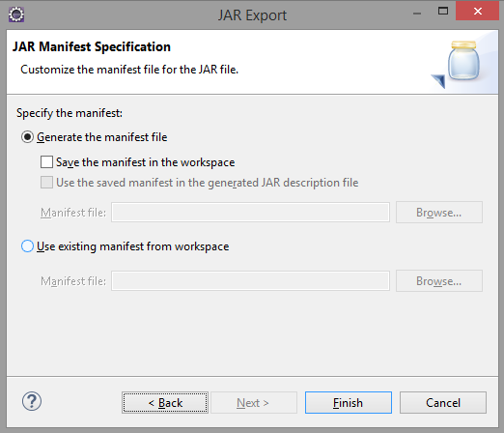Cancel the JAR Export wizard
The image size is (504, 433).
443,403
